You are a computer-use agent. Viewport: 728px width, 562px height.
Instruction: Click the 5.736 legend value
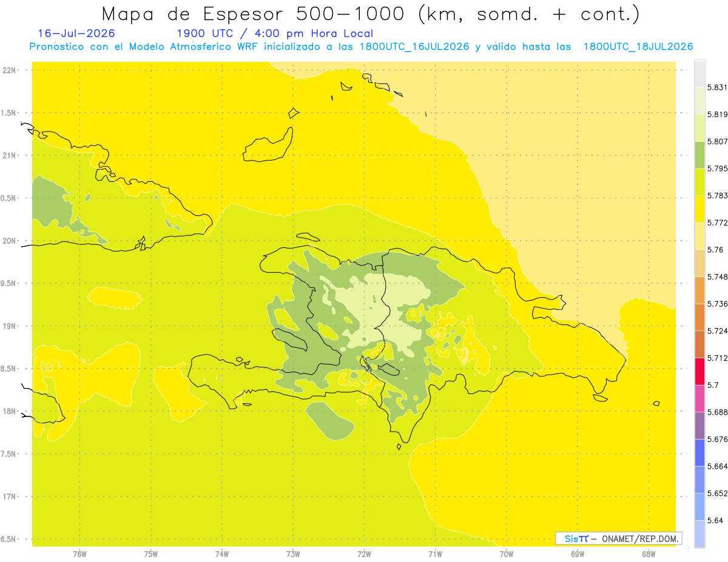[x=717, y=304]
